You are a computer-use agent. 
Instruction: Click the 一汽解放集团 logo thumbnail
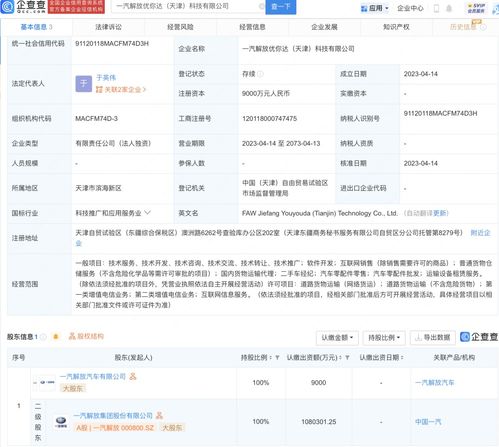pyautogui.click(x=61, y=422)
